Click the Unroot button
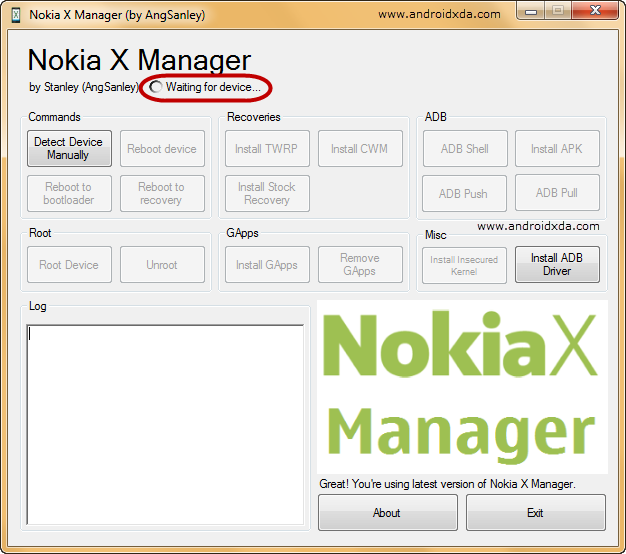This screenshot has height=554, width=626. (x=162, y=265)
